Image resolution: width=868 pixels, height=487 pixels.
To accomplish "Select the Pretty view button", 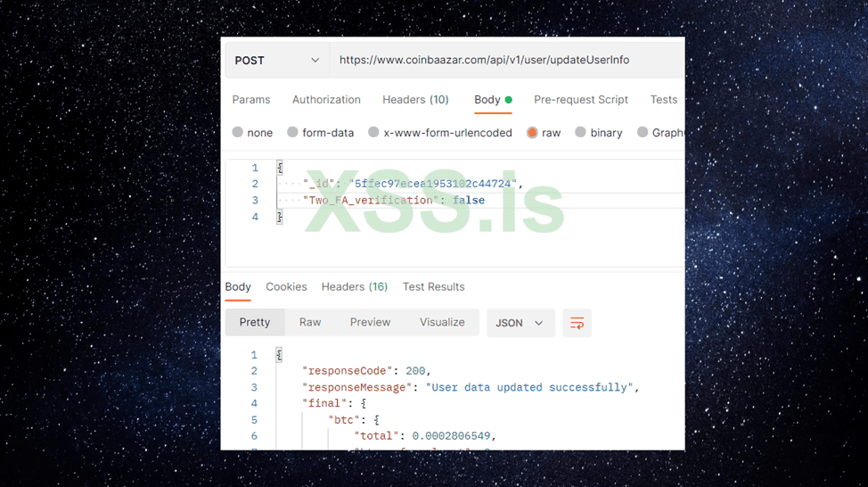I will tap(255, 323).
